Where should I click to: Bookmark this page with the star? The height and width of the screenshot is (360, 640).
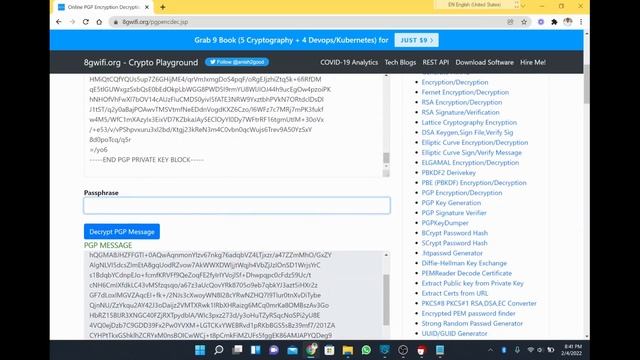click(x=524, y=22)
